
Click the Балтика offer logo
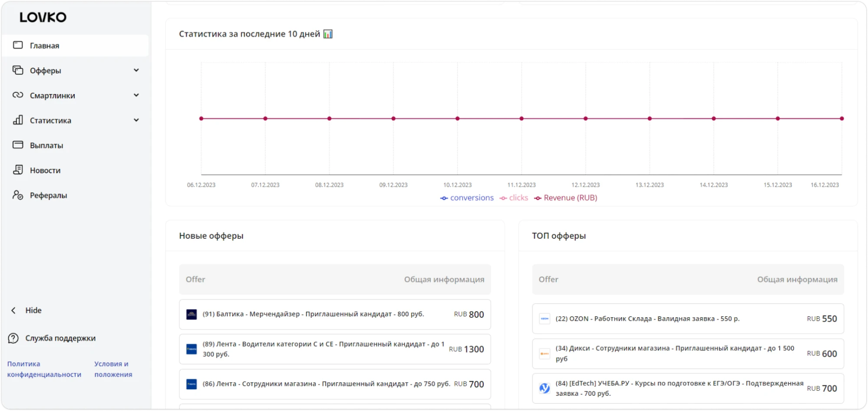[191, 314]
